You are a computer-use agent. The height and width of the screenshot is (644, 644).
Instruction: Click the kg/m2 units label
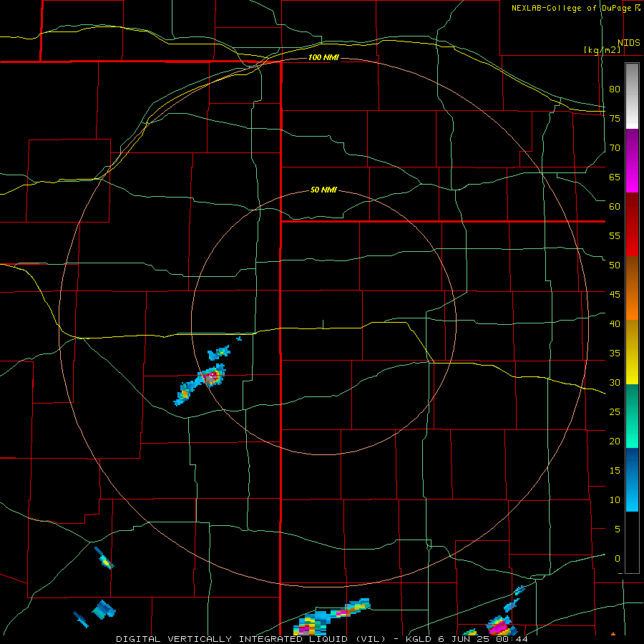pos(602,50)
